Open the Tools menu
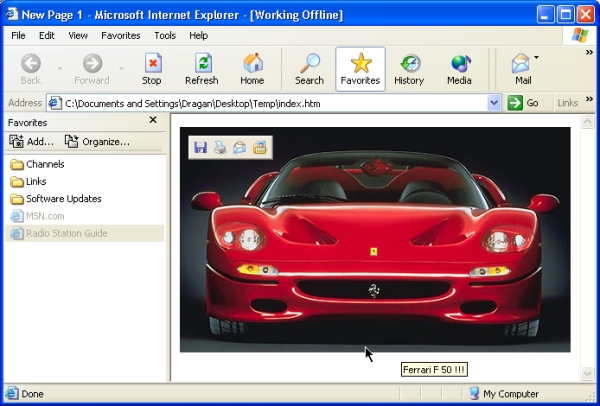 (165, 35)
